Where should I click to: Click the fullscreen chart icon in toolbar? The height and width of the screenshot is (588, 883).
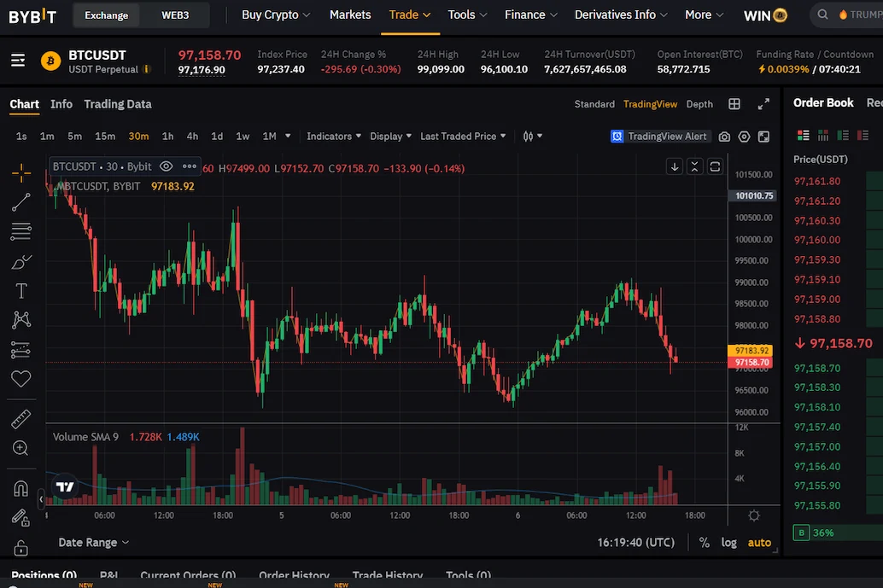pos(763,137)
